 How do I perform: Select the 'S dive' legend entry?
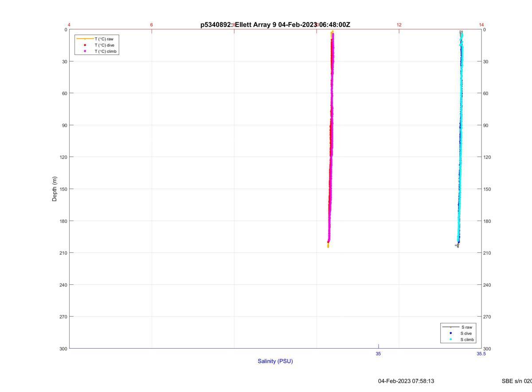[x=466, y=333]
